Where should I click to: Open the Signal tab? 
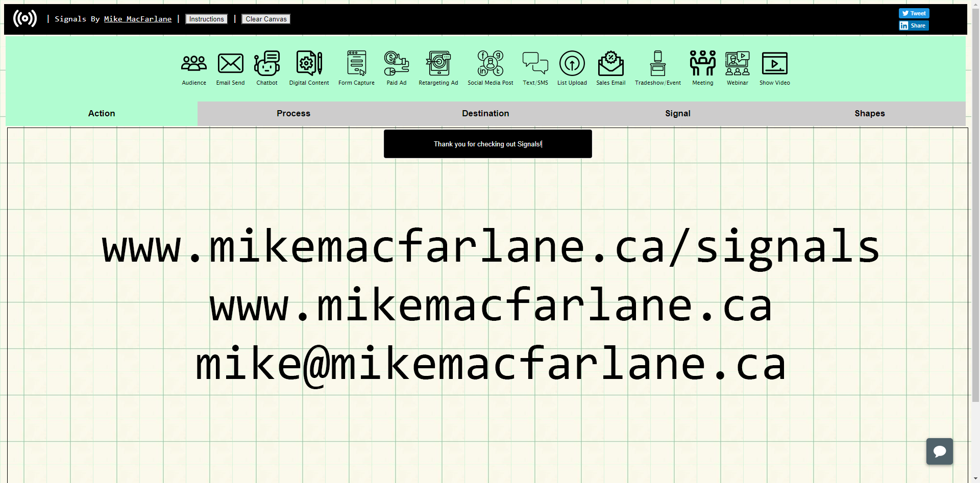pos(678,113)
